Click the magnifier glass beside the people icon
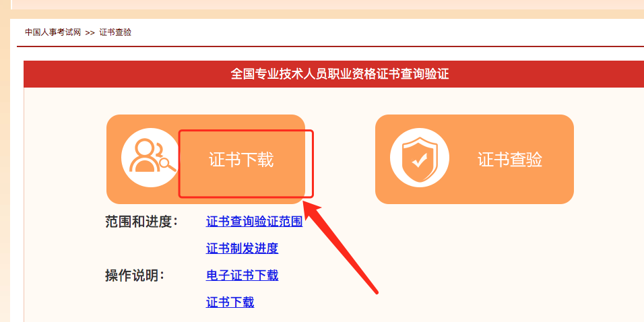This screenshot has width=644, height=322. click(168, 164)
